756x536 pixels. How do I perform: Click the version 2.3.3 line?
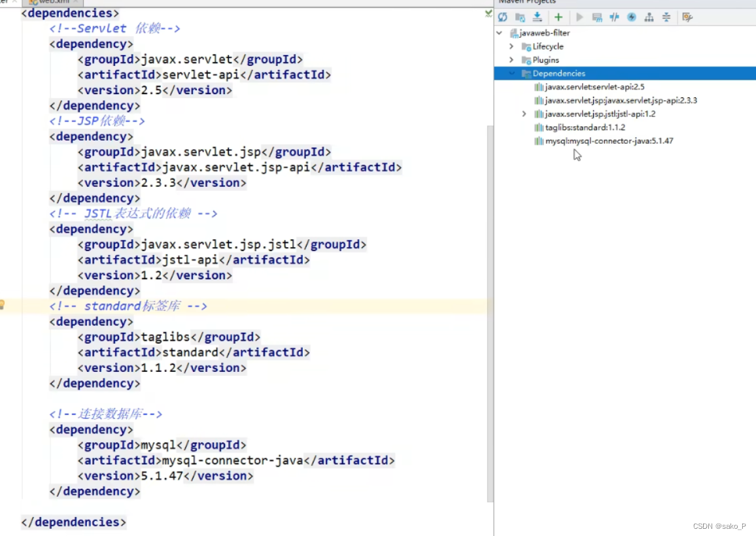coord(162,182)
